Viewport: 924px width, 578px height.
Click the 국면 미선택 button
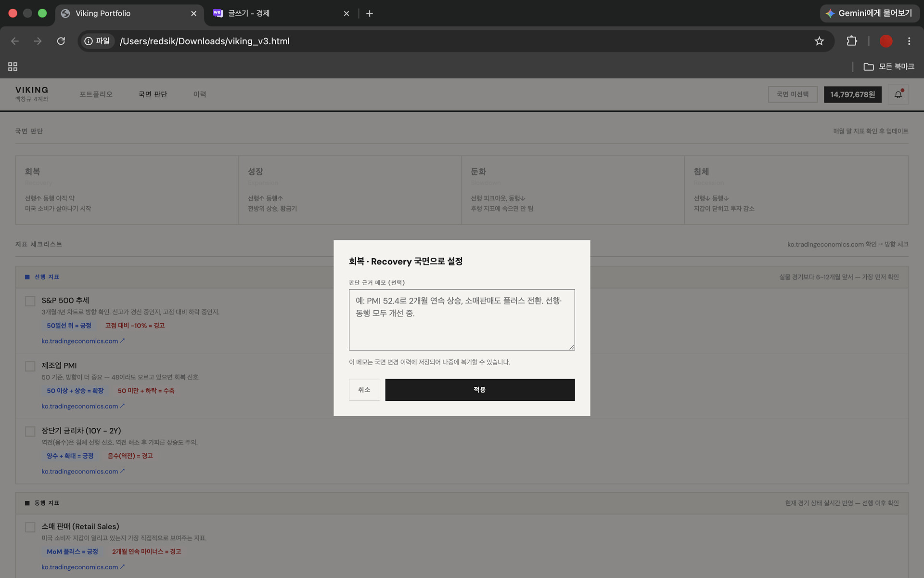[x=793, y=94]
